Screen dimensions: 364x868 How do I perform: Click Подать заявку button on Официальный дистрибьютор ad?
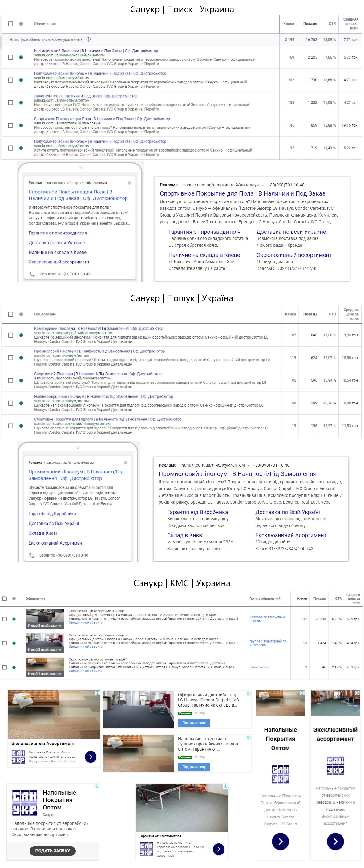[x=194, y=723]
